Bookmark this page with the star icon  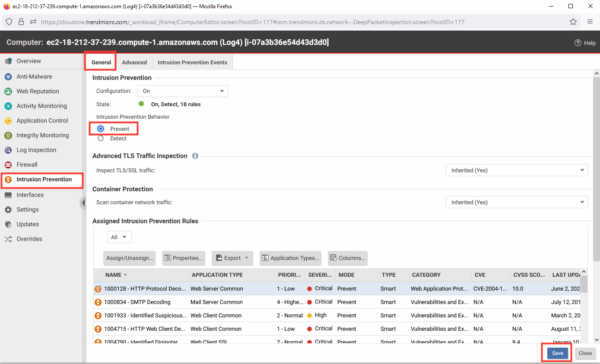pos(573,22)
